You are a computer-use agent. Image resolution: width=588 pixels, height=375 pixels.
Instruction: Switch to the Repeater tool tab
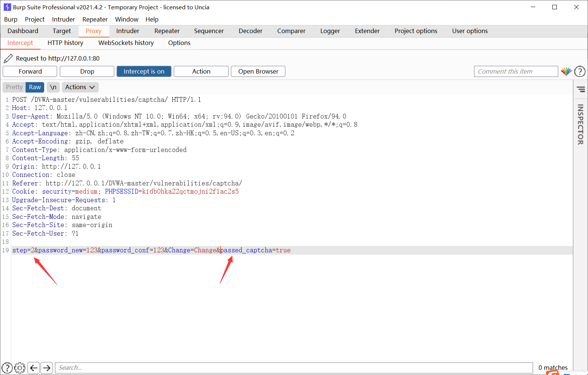click(167, 31)
